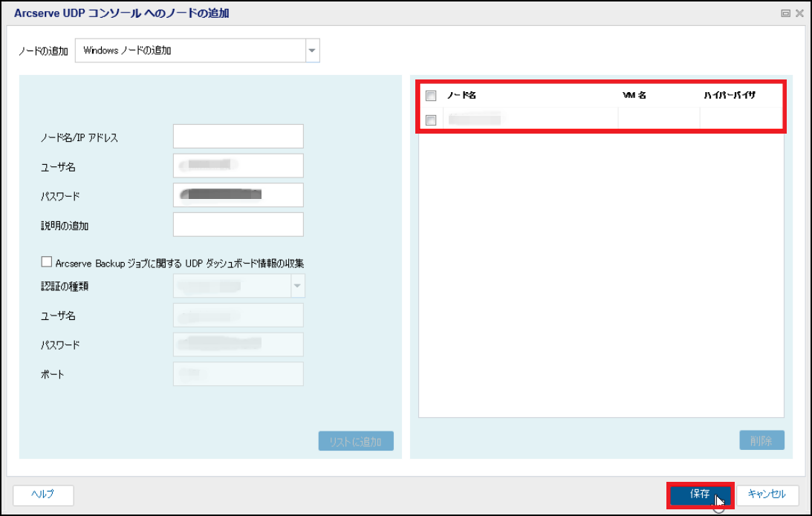Focus the ノード名/IP アドレス input field
The height and width of the screenshot is (516, 812).
238,136
